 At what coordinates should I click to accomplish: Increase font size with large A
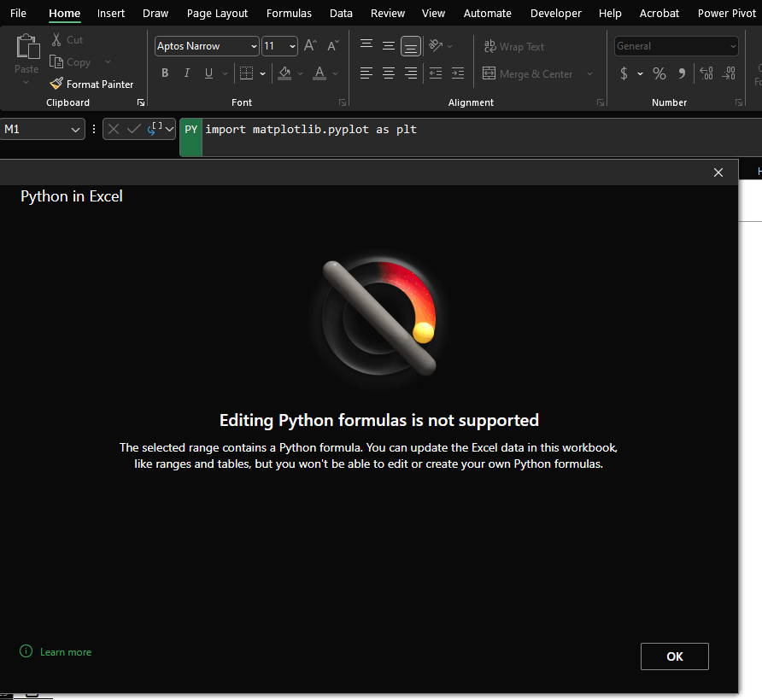click(310, 45)
